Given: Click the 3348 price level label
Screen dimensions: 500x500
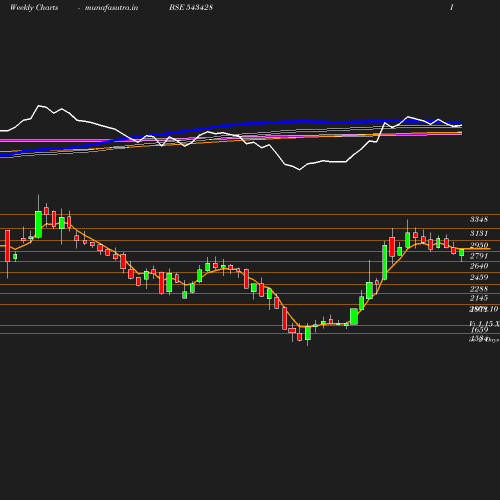Looking at the screenshot, I should point(479,219).
